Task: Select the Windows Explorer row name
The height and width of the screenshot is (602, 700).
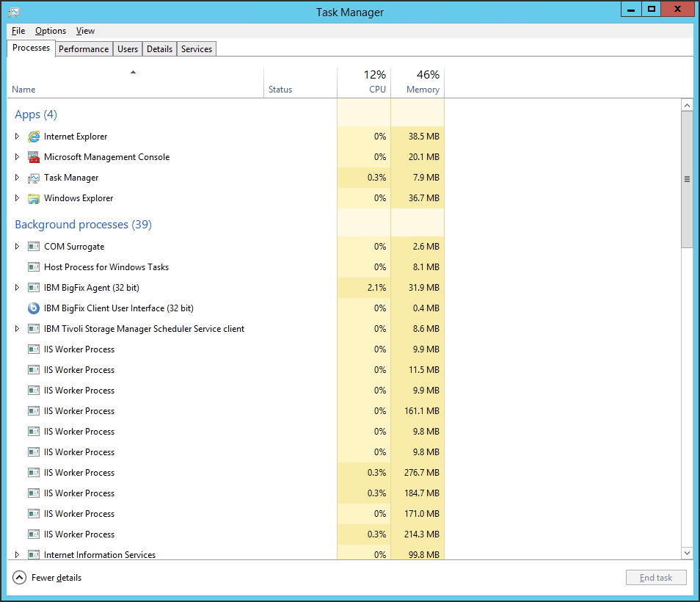Action: tap(79, 198)
